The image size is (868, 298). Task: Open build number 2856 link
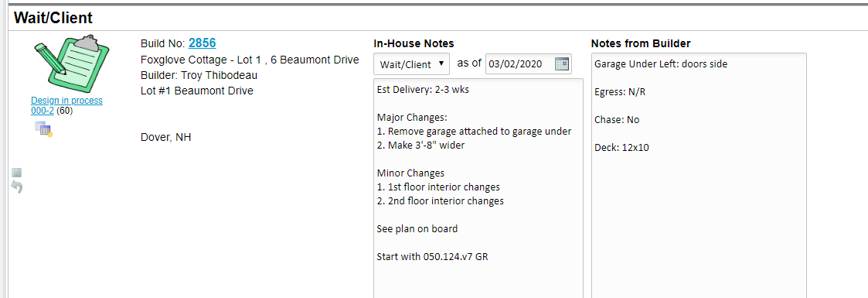coord(202,43)
